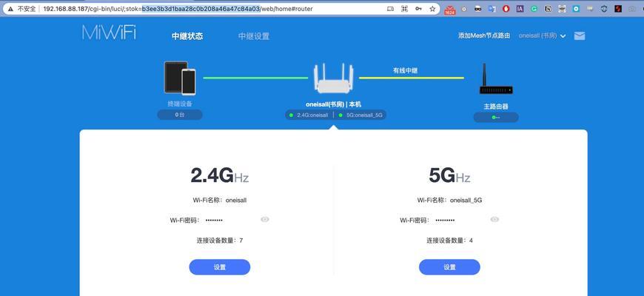The image size is (644, 296).
Task: Click 连接设备数量: 7 text
Action: [x=220, y=240]
